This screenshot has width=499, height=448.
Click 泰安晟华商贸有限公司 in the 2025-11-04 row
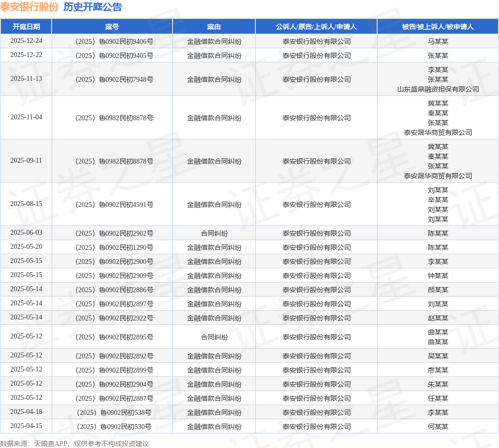(x=438, y=132)
